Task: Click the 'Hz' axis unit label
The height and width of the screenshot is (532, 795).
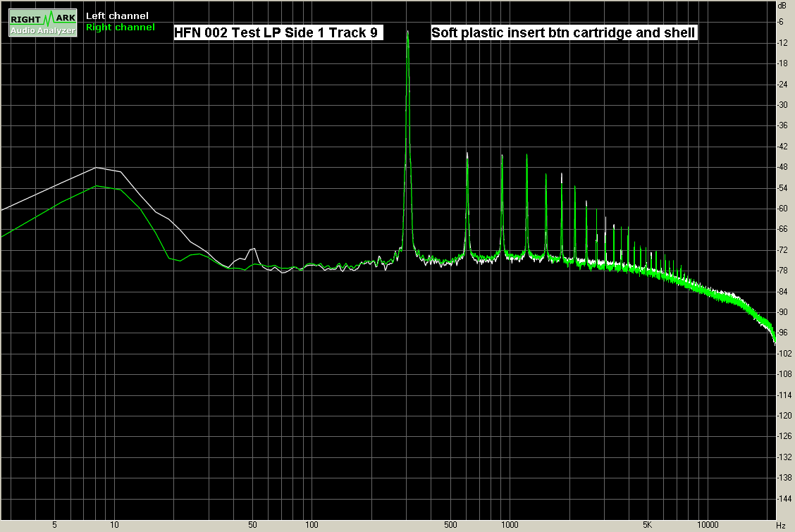Action: point(782,526)
